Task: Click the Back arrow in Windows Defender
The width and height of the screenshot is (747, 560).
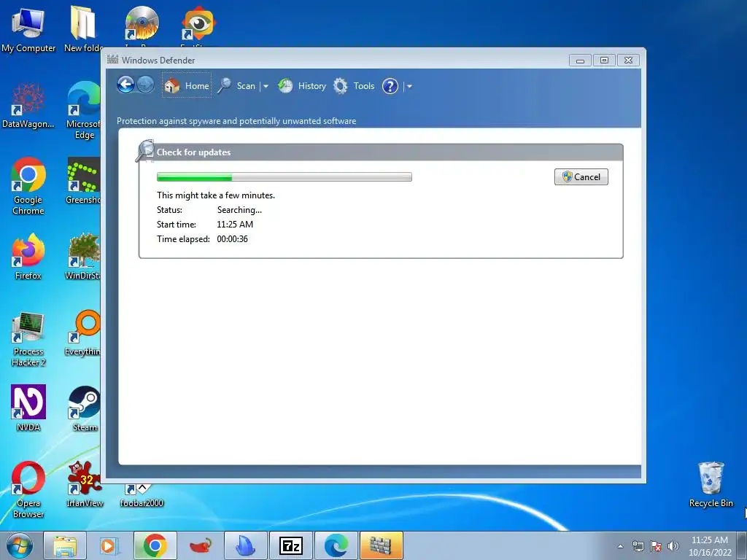Action: (125, 85)
